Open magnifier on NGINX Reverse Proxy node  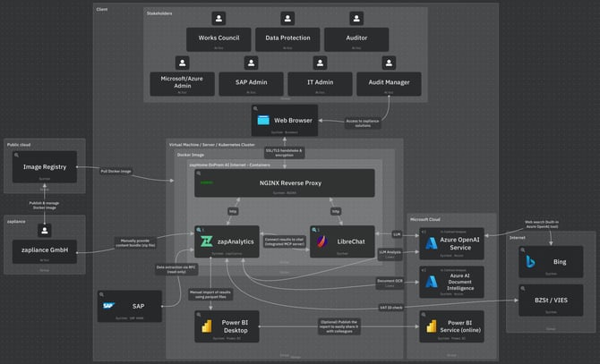point(199,174)
